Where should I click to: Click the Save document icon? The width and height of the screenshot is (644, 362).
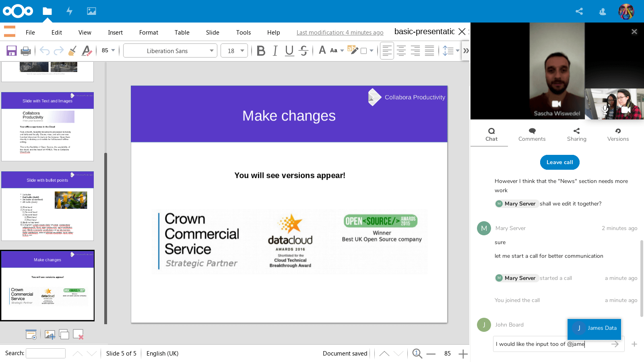point(11,51)
